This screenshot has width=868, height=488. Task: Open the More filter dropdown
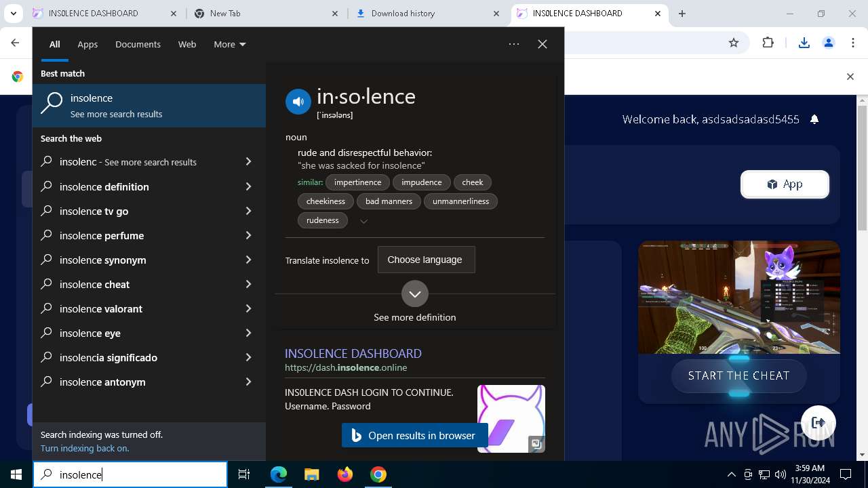click(230, 44)
